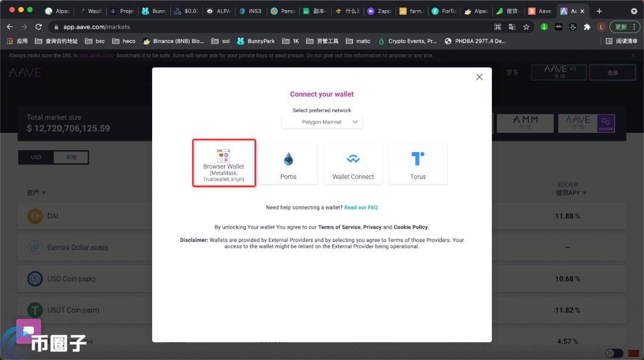Image resolution: width=644 pixels, height=360 pixels.
Task: Open the 查询合约地址 bookmark folder
Action: tap(56, 41)
